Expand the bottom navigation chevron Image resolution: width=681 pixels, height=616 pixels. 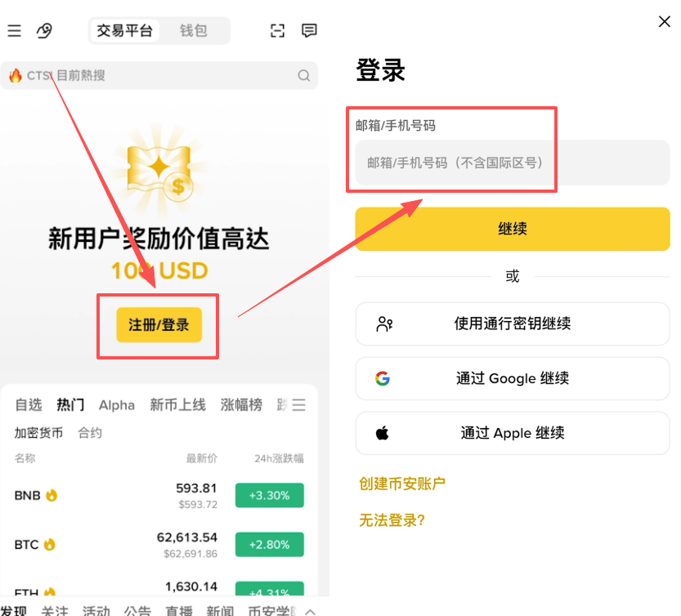click(x=310, y=611)
